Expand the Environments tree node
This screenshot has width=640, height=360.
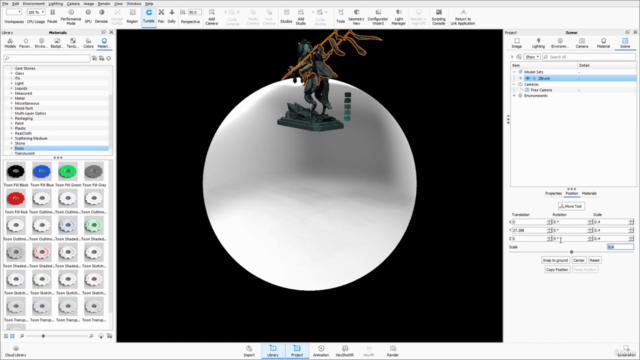[514, 96]
